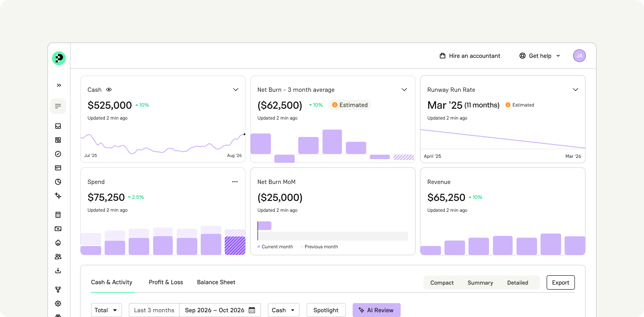Switch to the Profit & Loss tab
The image size is (644, 317).
[x=166, y=282]
